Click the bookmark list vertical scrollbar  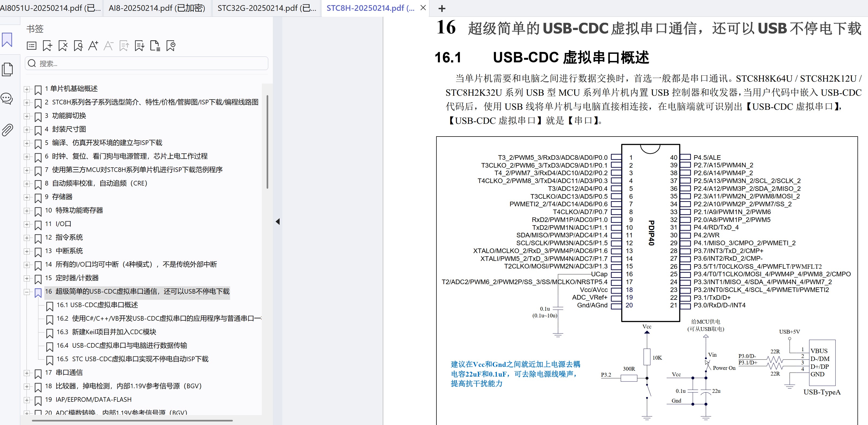pos(267,141)
